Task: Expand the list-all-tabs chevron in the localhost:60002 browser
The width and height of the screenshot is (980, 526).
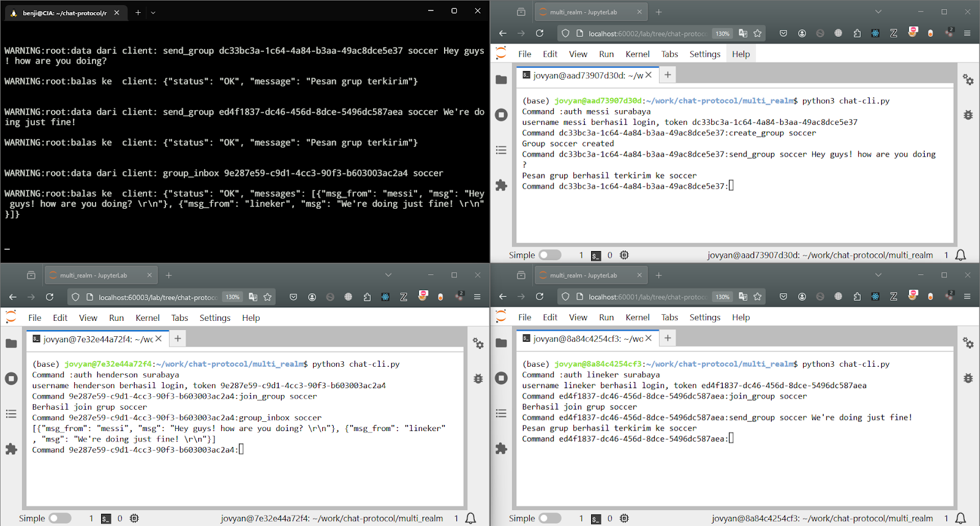Action: tap(878, 12)
